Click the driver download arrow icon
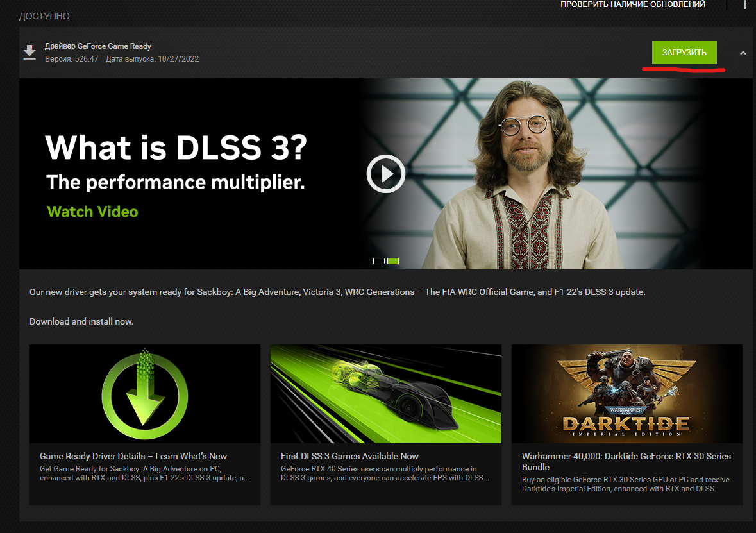This screenshot has height=533, width=756. (30, 52)
